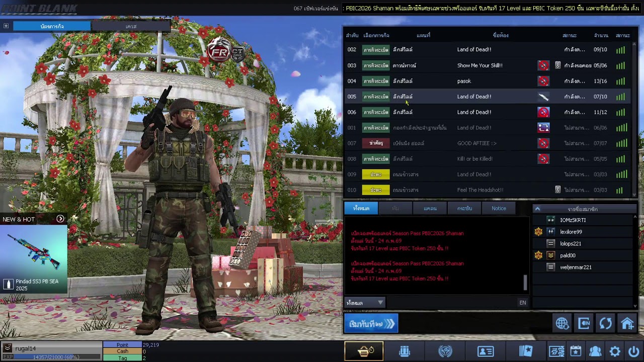This screenshot has width=644, height=362.
Task: Click the rank icon beside IOMzSKRTI
Action: pyautogui.click(x=551, y=220)
